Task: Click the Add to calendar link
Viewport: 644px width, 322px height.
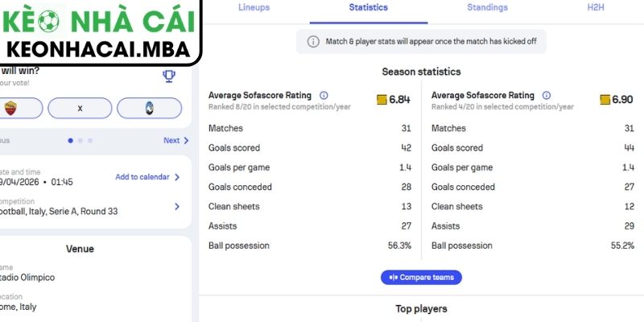Action: pos(142,177)
